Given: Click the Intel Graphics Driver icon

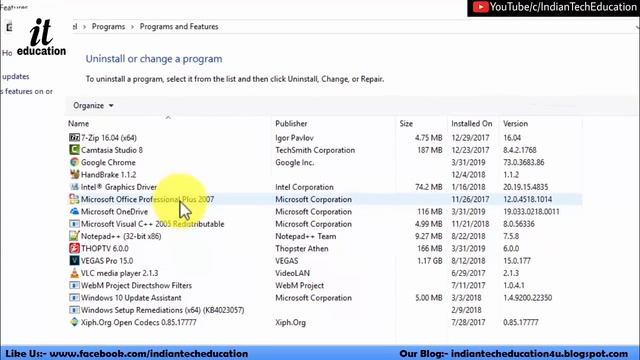Looking at the screenshot, I should pyautogui.click(x=74, y=187).
